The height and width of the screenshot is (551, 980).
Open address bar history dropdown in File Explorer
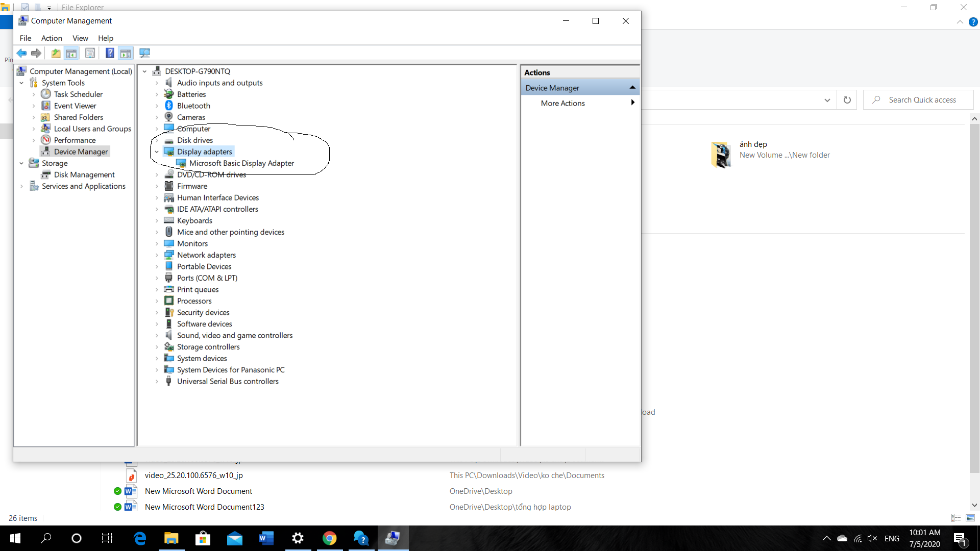coord(827,100)
